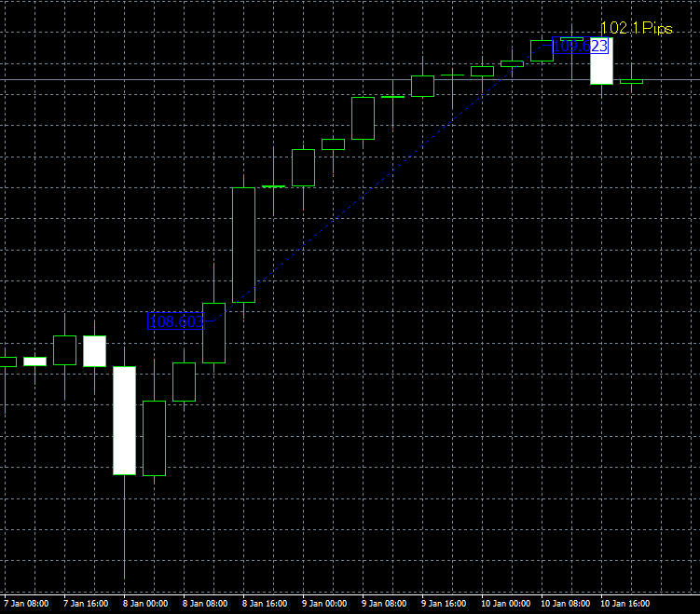The image size is (700, 614).
Task: Click the 8 Jan 00:00 time label
Action: pyautogui.click(x=145, y=604)
